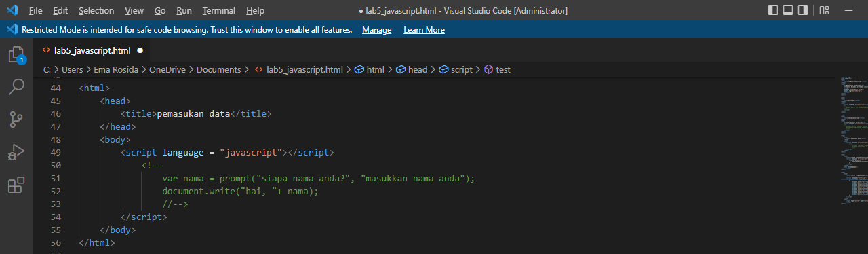Open the Selection menu
This screenshot has height=254, width=868.
point(96,11)
